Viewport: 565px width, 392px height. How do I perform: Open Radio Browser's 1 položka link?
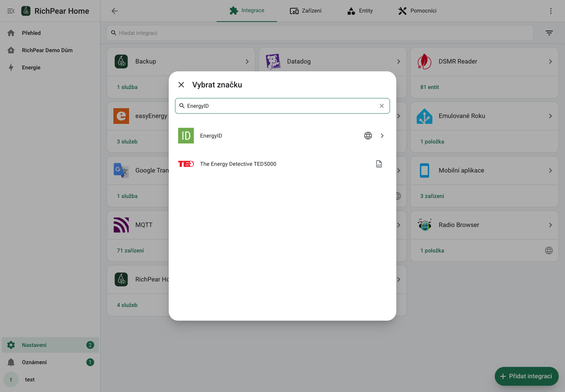pyautogui.click(x=432, y=250)
